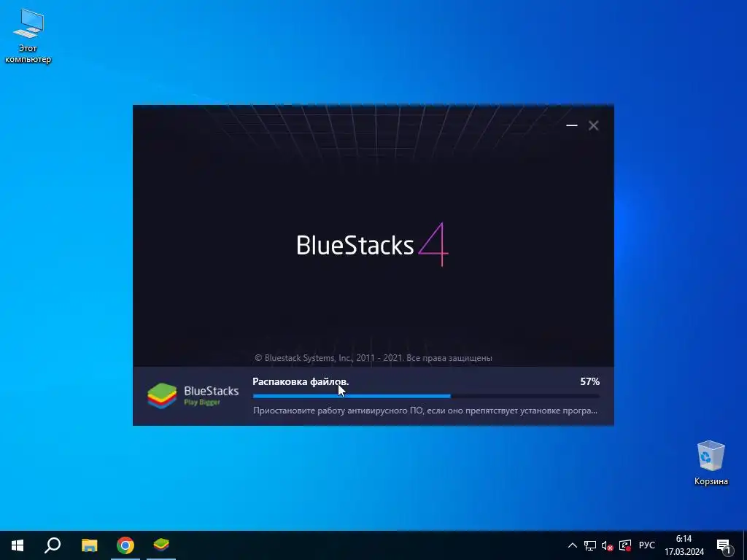The width and height of the screenshot is (747, 560).
Task: Open the Windows Start menu
Action: (x=18, y=545)
